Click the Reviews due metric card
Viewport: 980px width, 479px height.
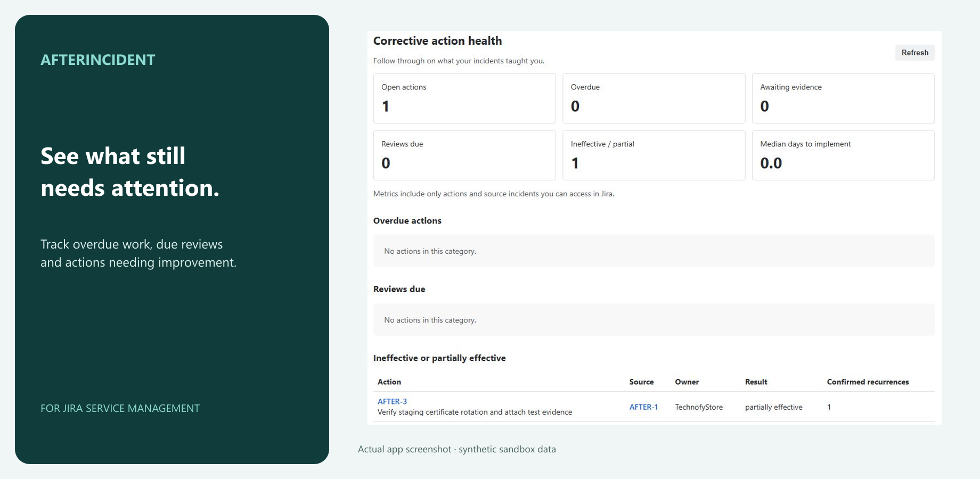pos(464,155)
